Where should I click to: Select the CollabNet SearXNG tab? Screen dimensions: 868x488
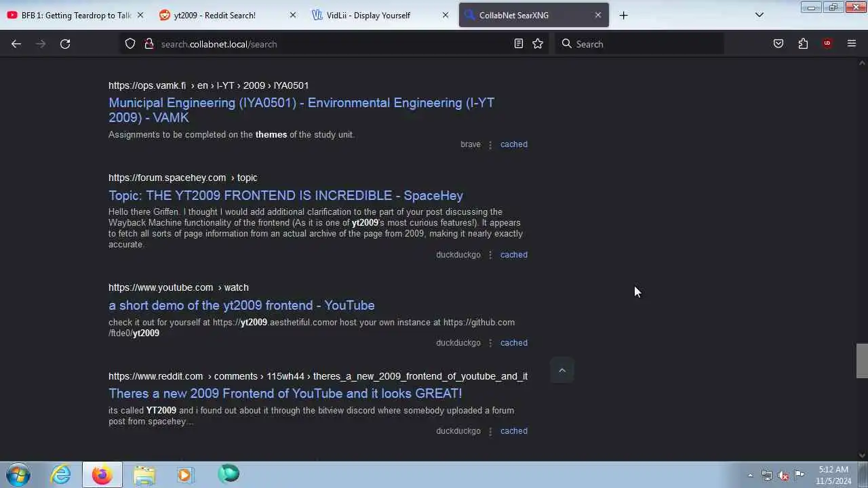click(534, 15)
